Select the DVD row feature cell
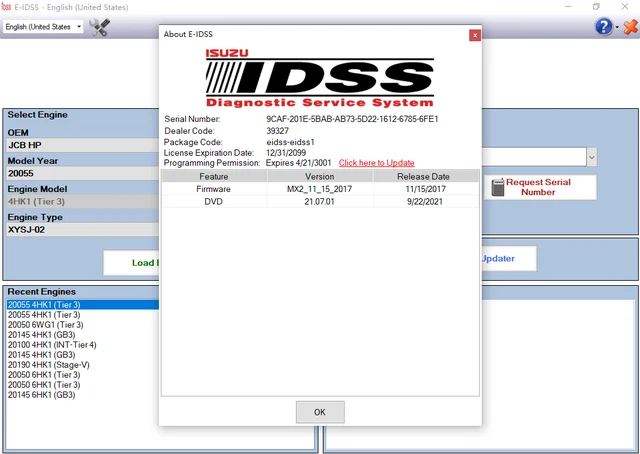 point(213,201)
